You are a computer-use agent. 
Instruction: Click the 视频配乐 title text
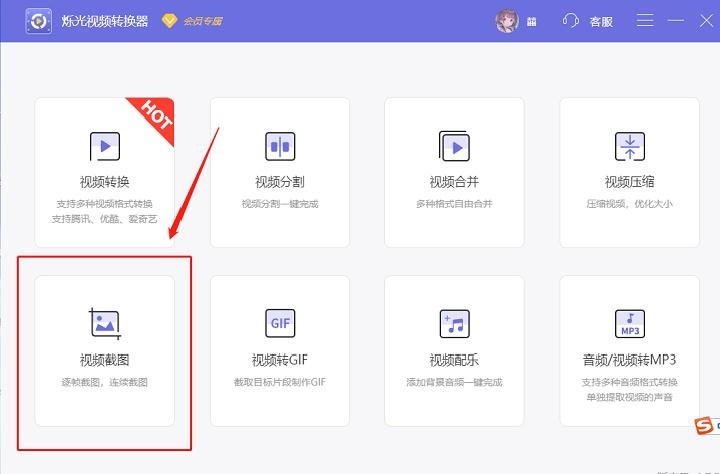click(454, 360)
